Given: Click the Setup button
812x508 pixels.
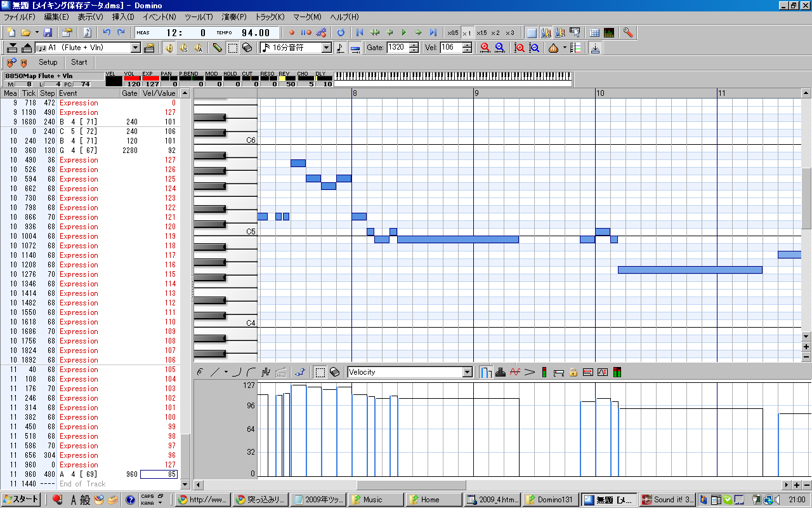Looking at the screenshot, I should point(48,62).
